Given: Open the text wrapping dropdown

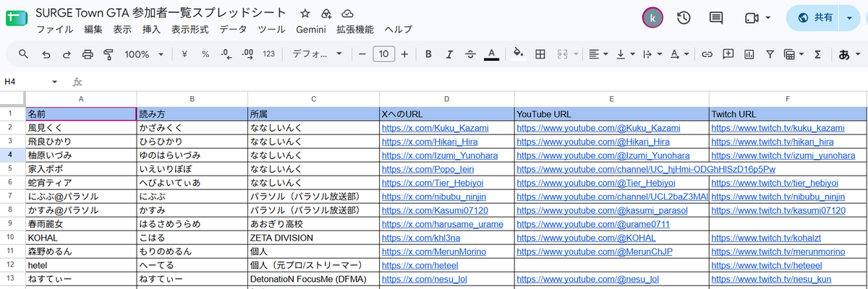Looking at the screenshot, I should (652, 54).
